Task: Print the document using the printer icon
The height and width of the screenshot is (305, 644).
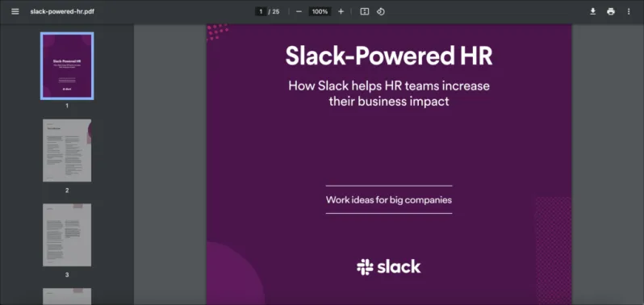Action: (x=611, y=11)
